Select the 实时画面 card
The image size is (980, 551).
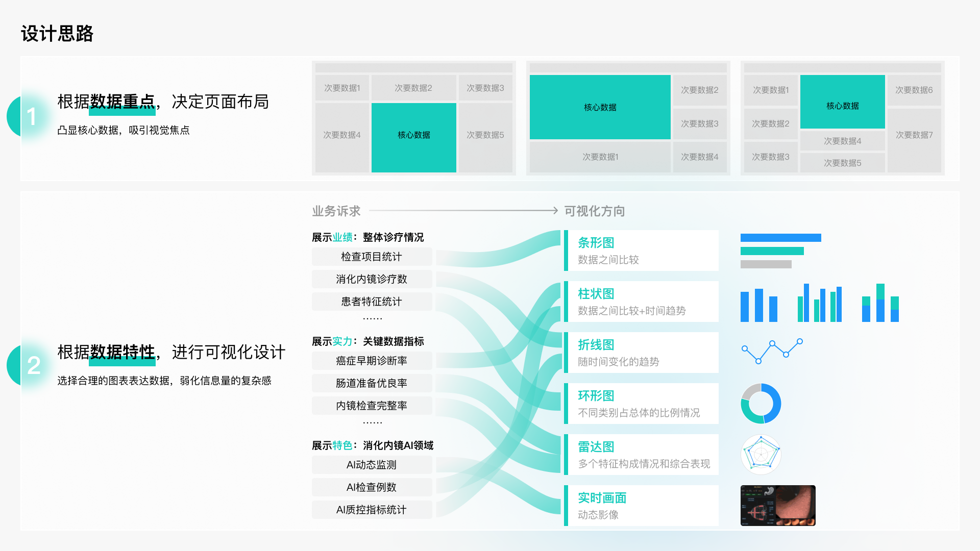coord(642,506)
